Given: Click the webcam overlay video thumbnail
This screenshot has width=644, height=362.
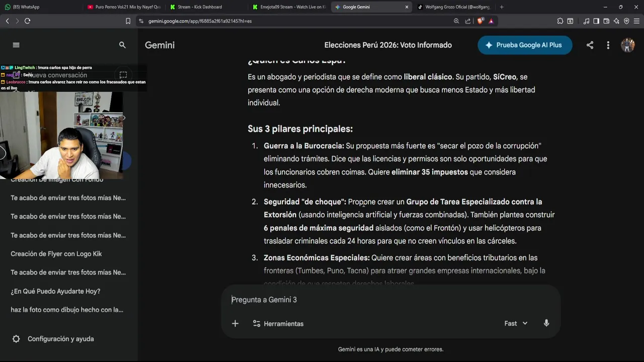Looking at the screenshot, I should (61, 135).
